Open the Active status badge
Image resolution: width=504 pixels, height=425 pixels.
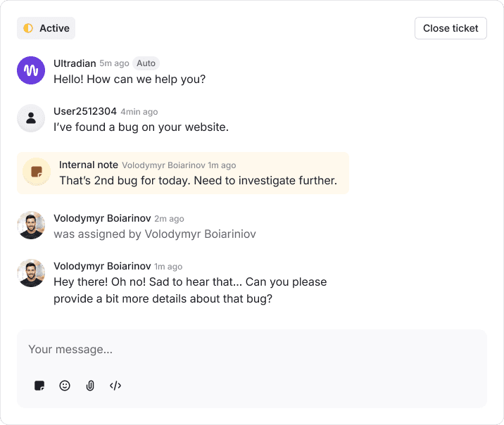tap(46, 28)
